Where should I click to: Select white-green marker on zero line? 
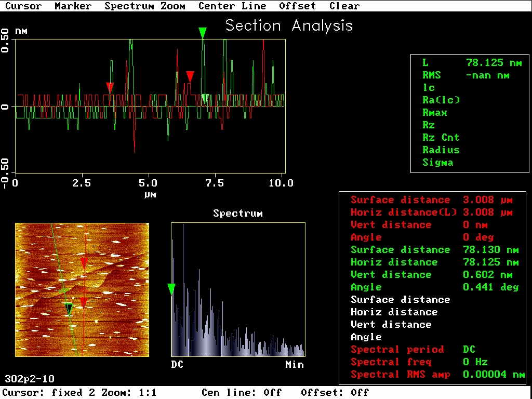pyautogui.click(x=205, y=99)
